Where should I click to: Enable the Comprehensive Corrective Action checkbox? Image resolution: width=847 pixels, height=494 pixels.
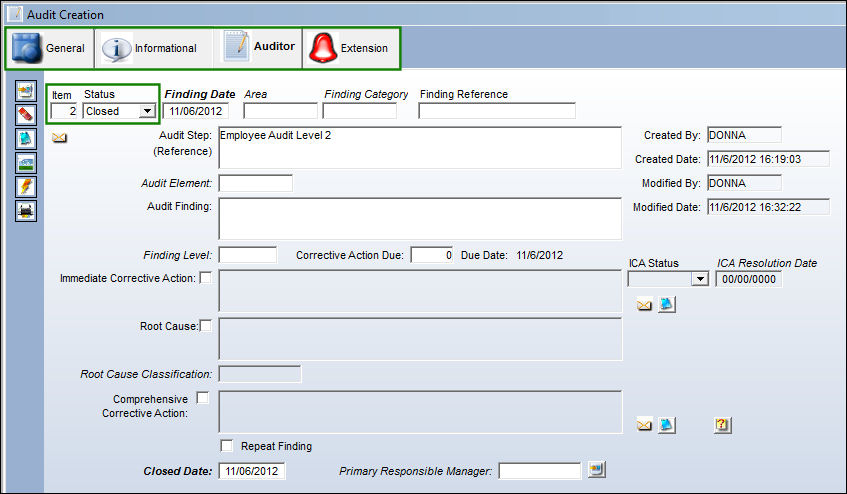click(203, 398)
